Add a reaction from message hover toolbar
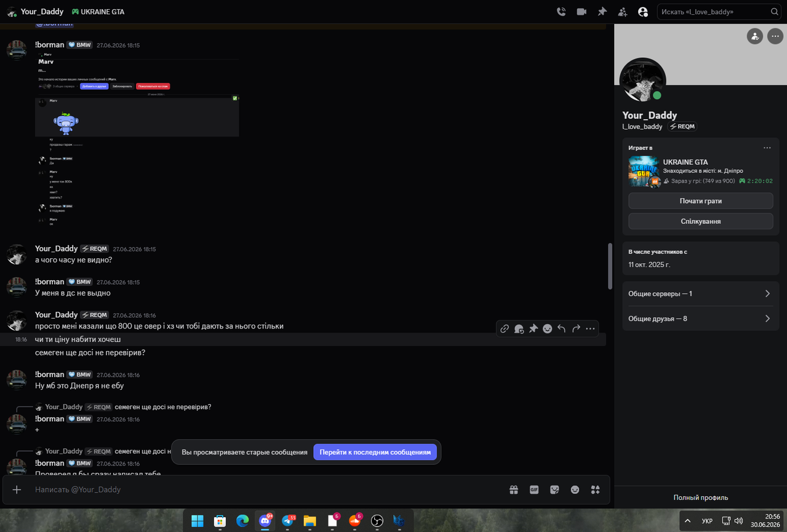Viewport: 787px width, 532px height. tap(547, 329)
